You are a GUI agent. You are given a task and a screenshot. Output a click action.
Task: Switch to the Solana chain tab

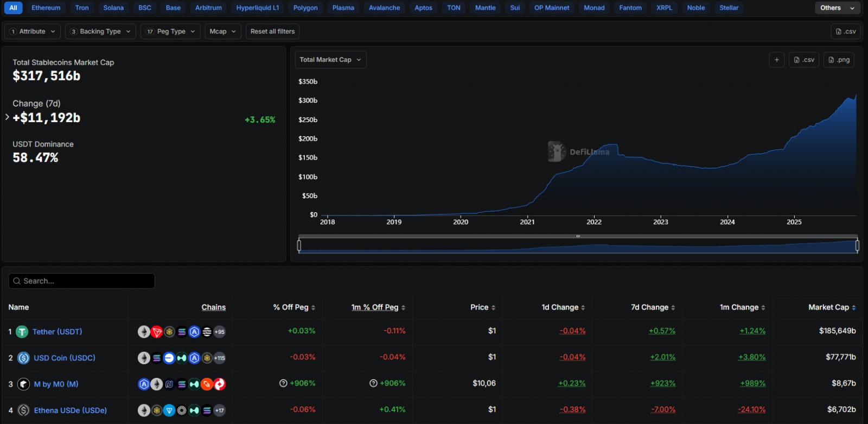(x=113, y=8)
